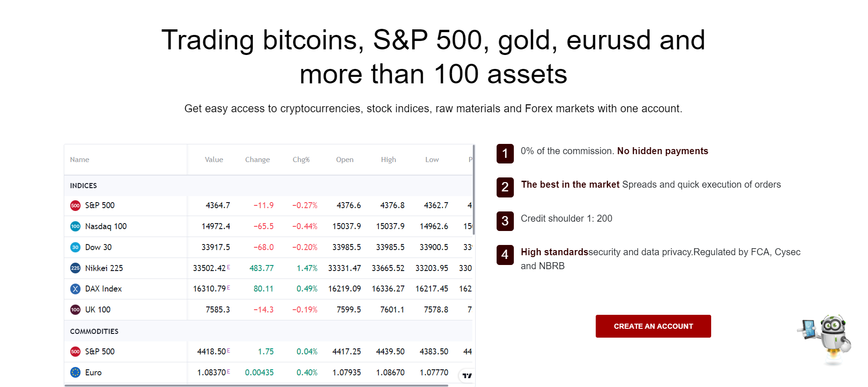This screenshot has height=387, width=868.
Task: Click the S&P 500 index icon under Indices
Action: point(75,205)
